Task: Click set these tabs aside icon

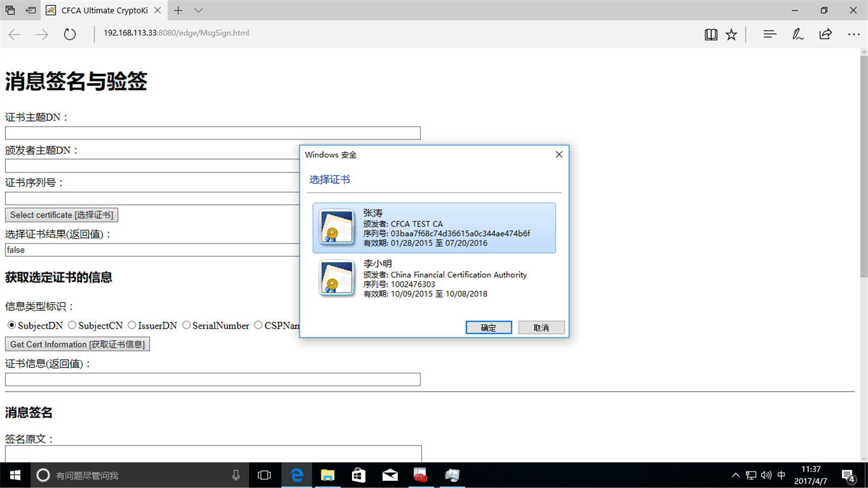Action: click(31, 10)
